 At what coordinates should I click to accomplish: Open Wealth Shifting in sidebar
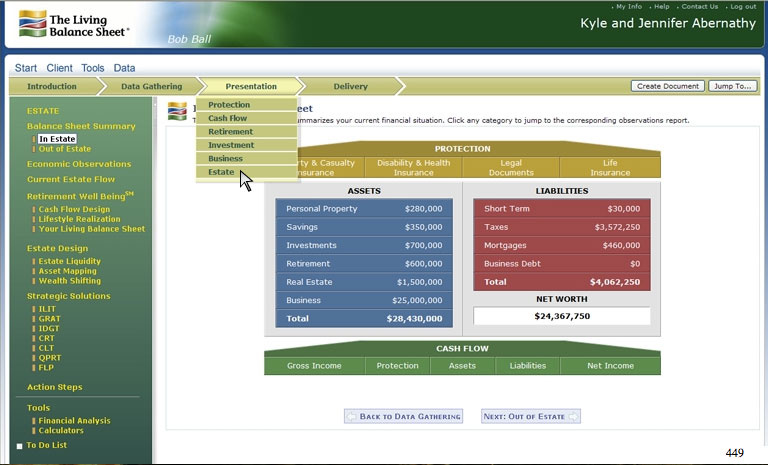(x=70, y=281)
